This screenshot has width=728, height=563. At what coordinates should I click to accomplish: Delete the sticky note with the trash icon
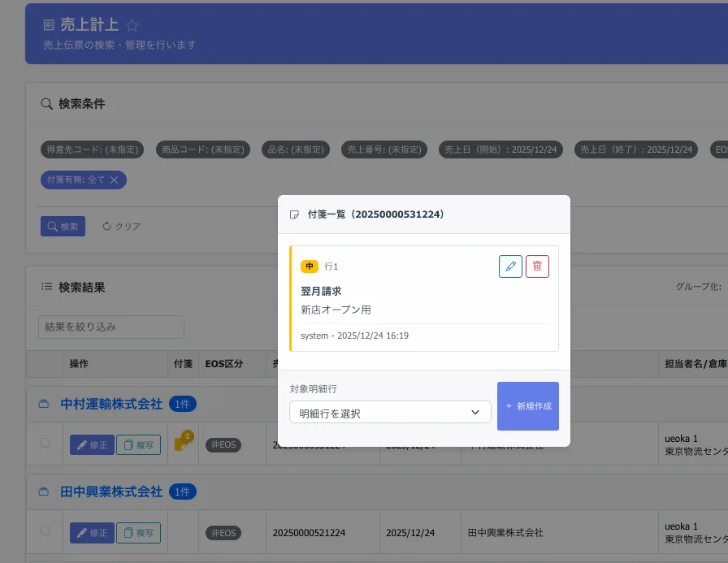537,266
